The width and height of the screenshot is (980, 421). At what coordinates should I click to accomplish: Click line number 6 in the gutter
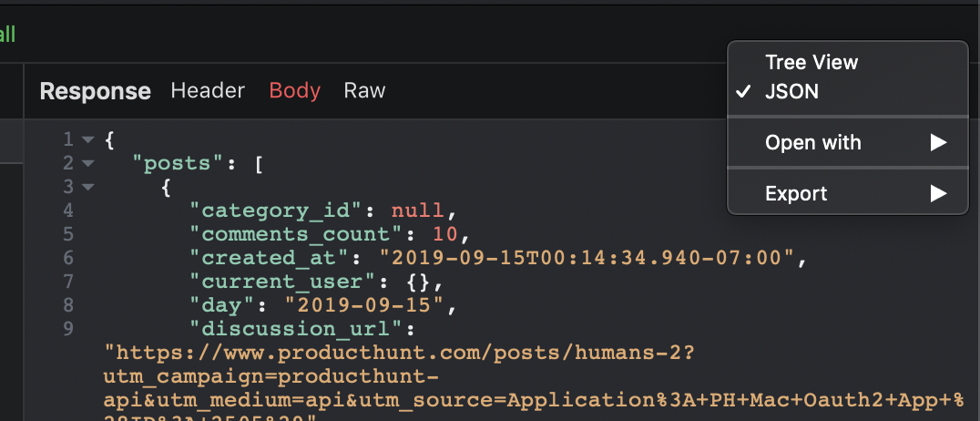coord(67,258)
